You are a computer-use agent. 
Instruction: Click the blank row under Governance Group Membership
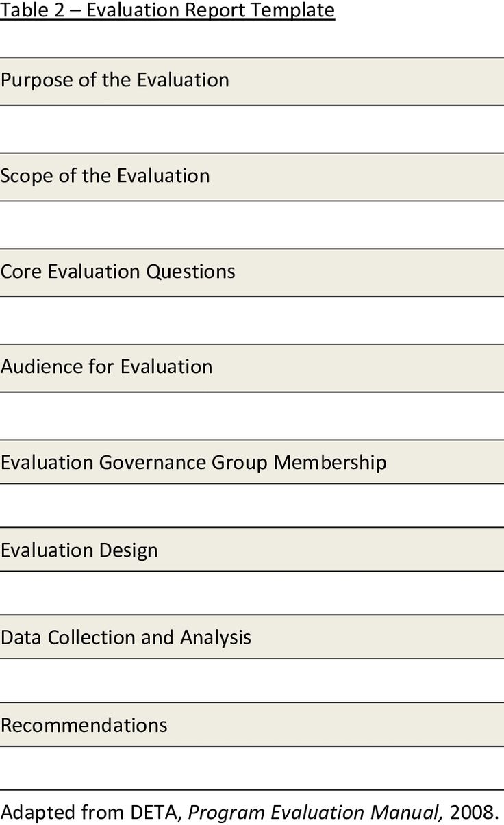[252, 505]
